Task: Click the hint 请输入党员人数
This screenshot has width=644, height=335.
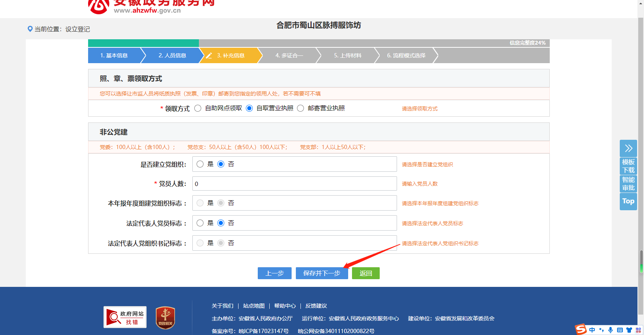Action: (x=420, y=184)
